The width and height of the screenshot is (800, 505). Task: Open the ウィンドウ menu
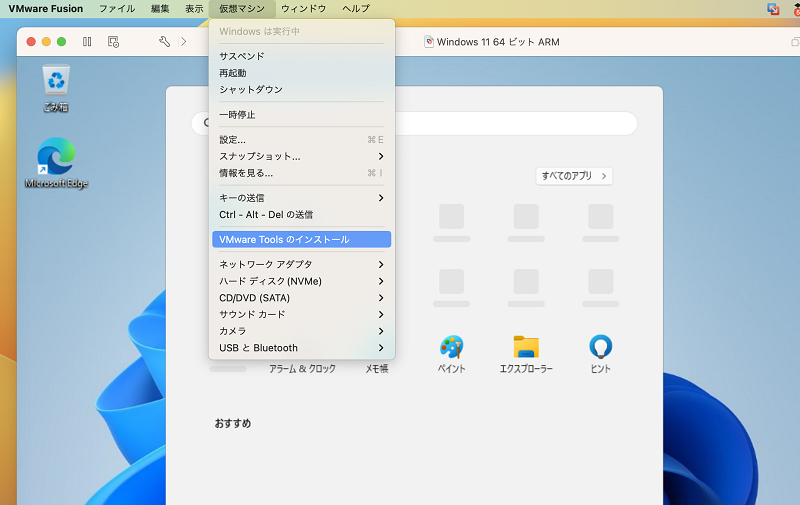pos(304,9)
